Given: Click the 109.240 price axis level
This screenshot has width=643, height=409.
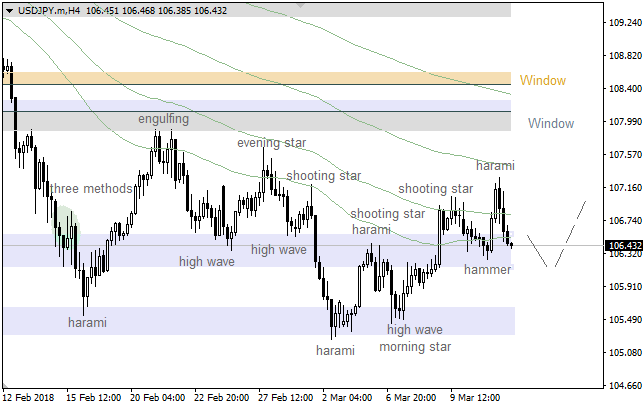Looking at the screenshot, I should (624, 22).
